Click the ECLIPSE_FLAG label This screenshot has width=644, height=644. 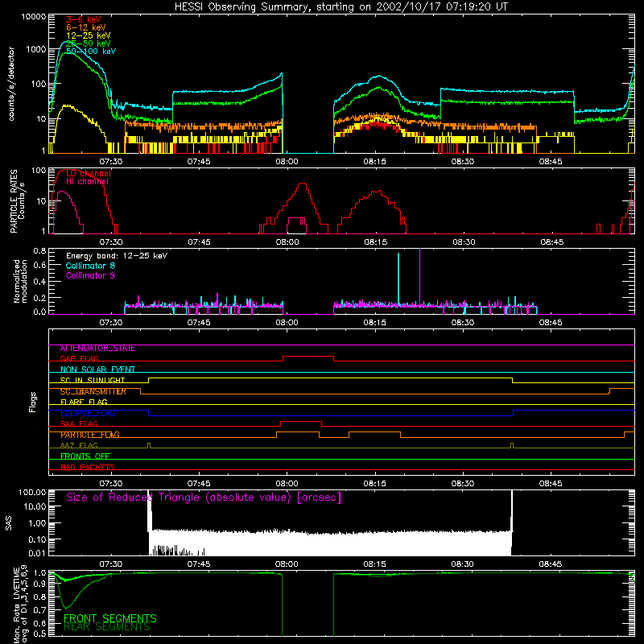pyautogui.click(x=88, y=413)
